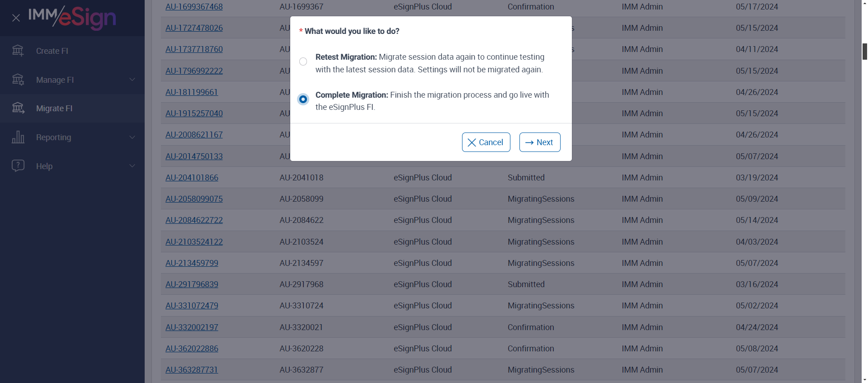The width and height of the screenshot is (868, 383).
Task: Close the sidebar with the X icon
Action: coord(16,18)
